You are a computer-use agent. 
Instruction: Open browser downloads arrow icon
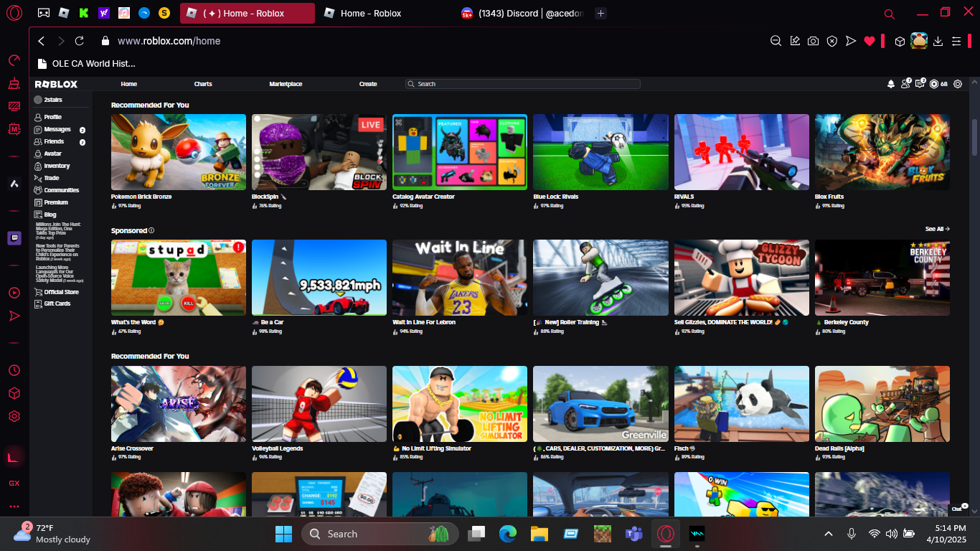[938, 41]
